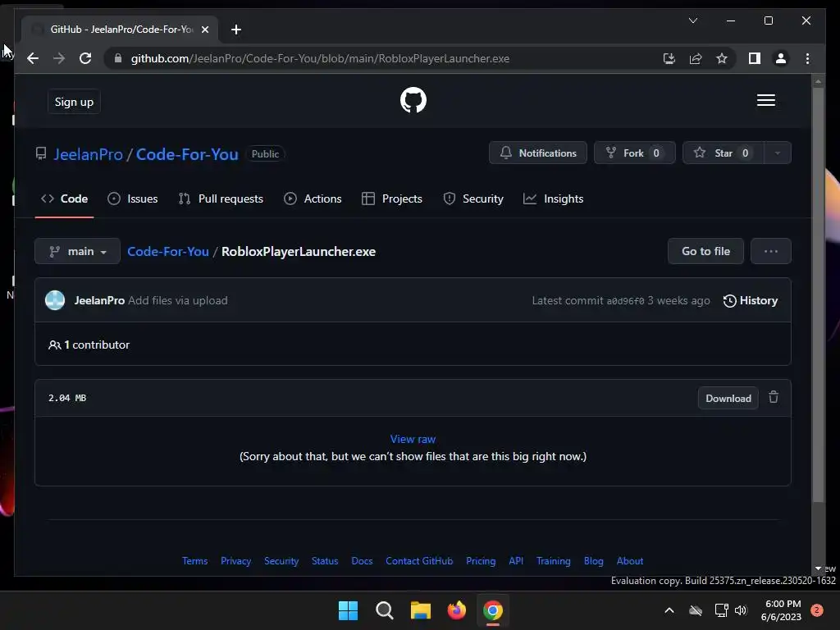
Task: Open Notifications for the repository
Action: 538,153
